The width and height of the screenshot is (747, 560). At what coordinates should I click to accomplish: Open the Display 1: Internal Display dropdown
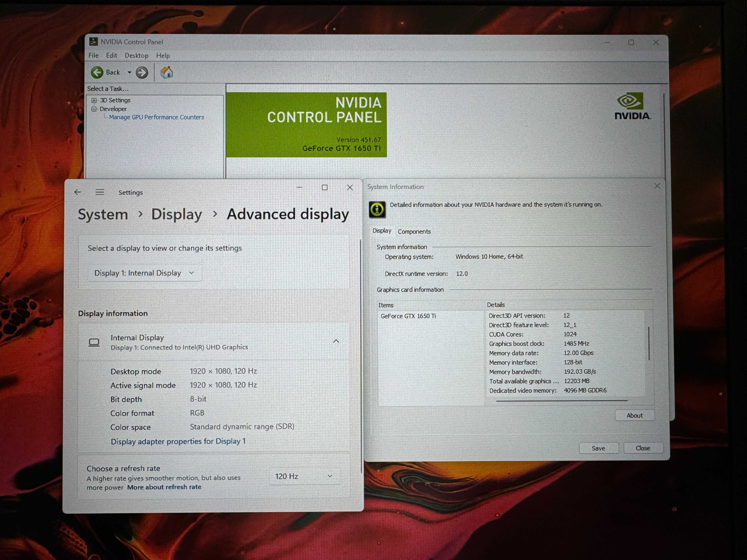click(145, 273)
